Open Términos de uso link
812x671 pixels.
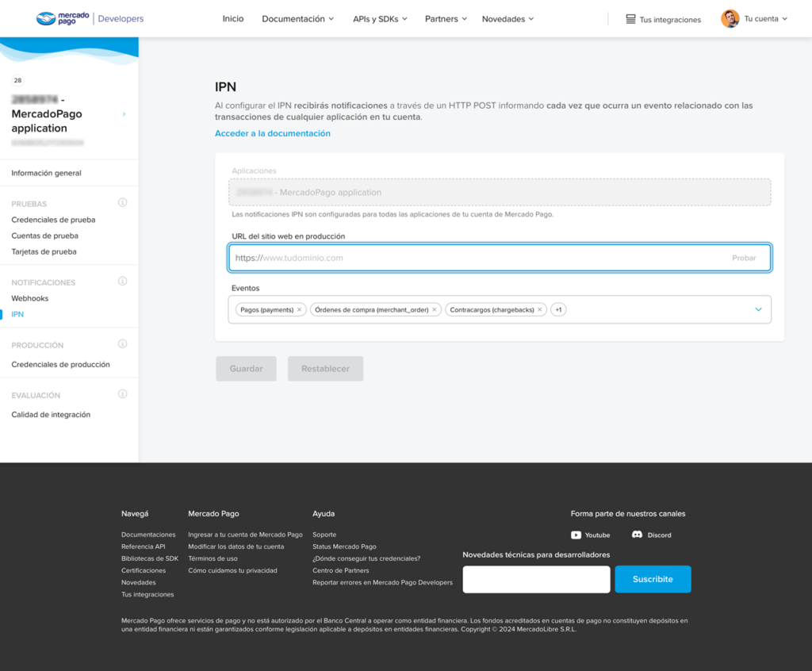pos(213,558)
